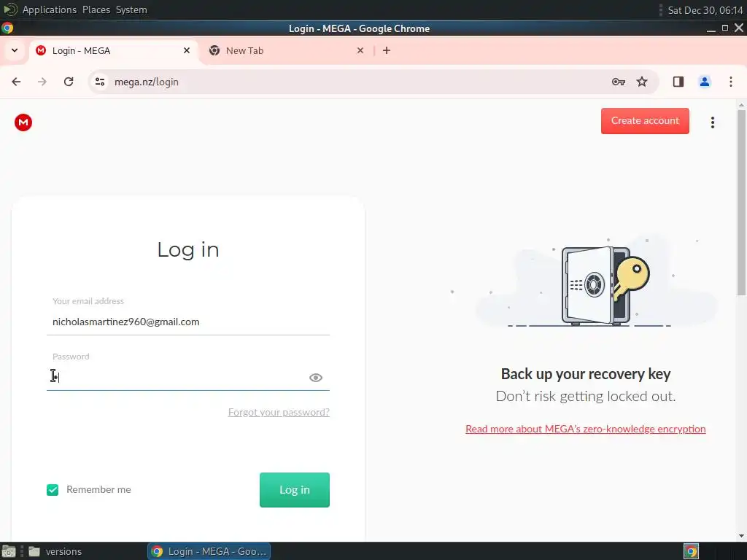Click the scrollbar down arrow
The width and height of the screenshot is (747, 560).
click(741, 536)
